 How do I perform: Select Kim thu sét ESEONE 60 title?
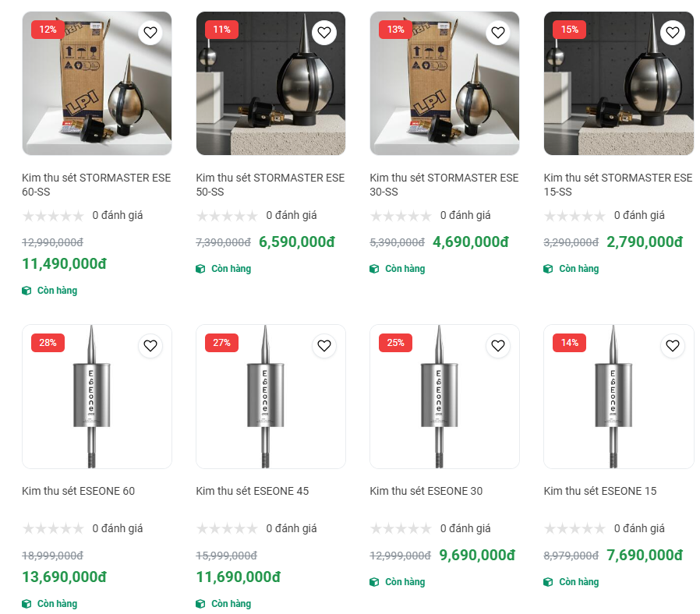coord(78,491)
